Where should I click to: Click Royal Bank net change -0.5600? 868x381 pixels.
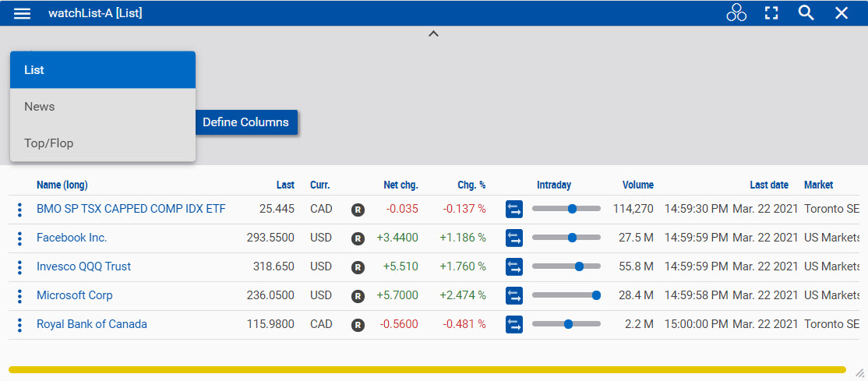click(399, 324)
